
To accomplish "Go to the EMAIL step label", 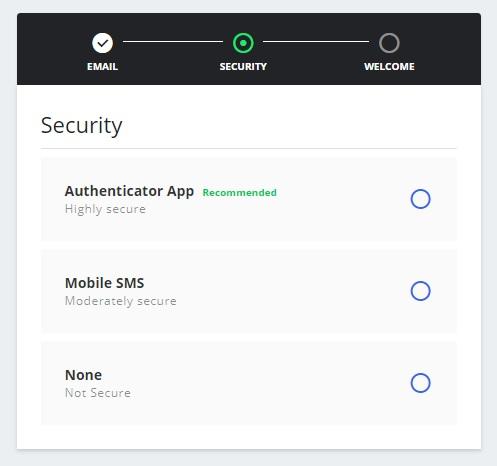I will coord(102,67).
